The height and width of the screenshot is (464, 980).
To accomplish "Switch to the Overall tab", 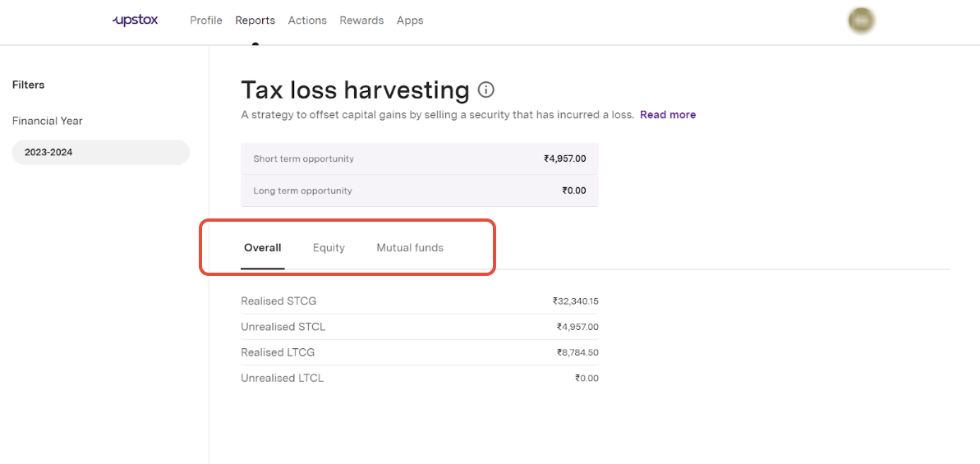I will pyautogui.click(x=262, y=248).
